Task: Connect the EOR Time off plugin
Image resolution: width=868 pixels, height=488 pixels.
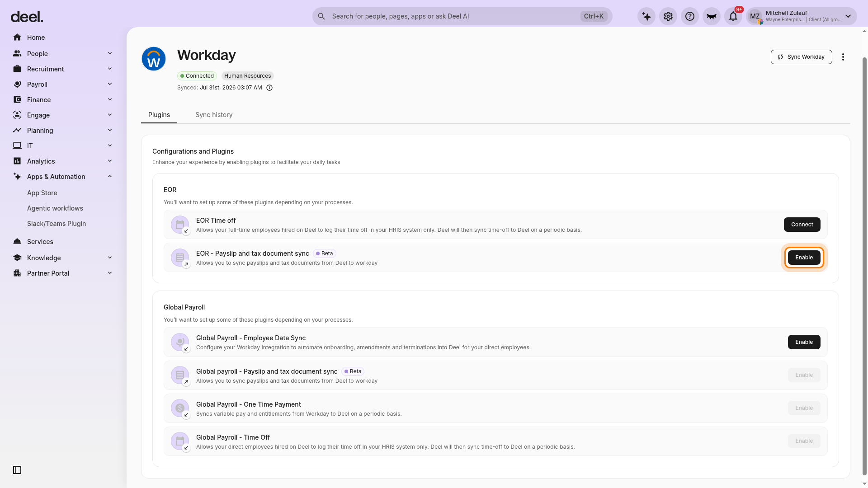Action: tap(802, 225)
